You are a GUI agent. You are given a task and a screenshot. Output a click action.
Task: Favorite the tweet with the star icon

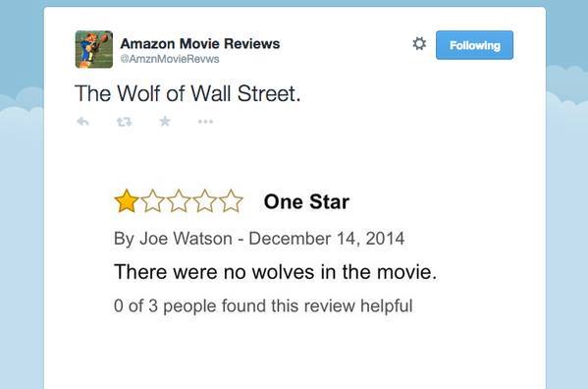pyautogui.click(x=165, y=121)
